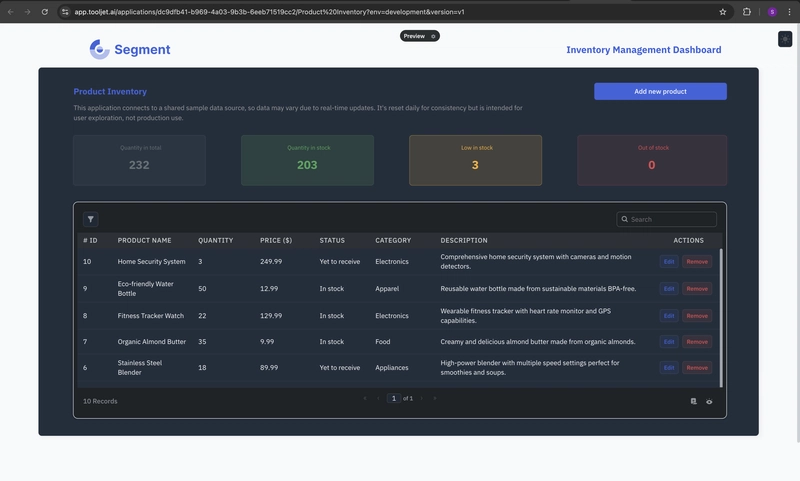800x481 pixels.
Task: Sort by the CATEGORY column header
Action: (393, 240)
